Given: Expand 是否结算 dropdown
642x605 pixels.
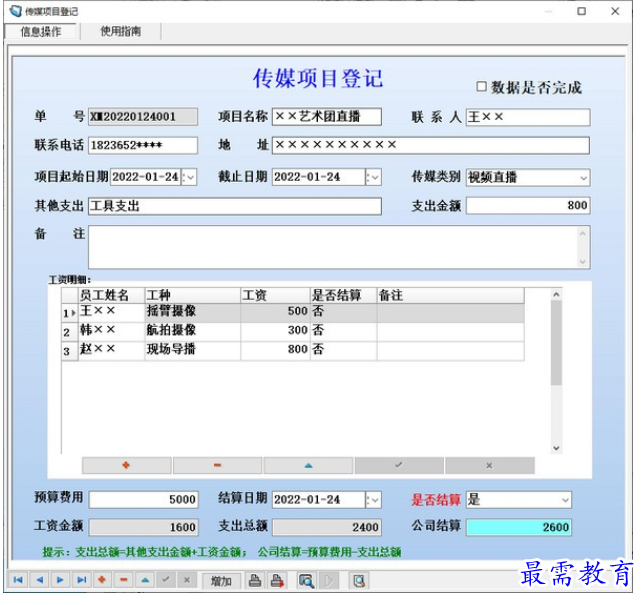Looking at the screenshot, I should click(x=565, y=500).
